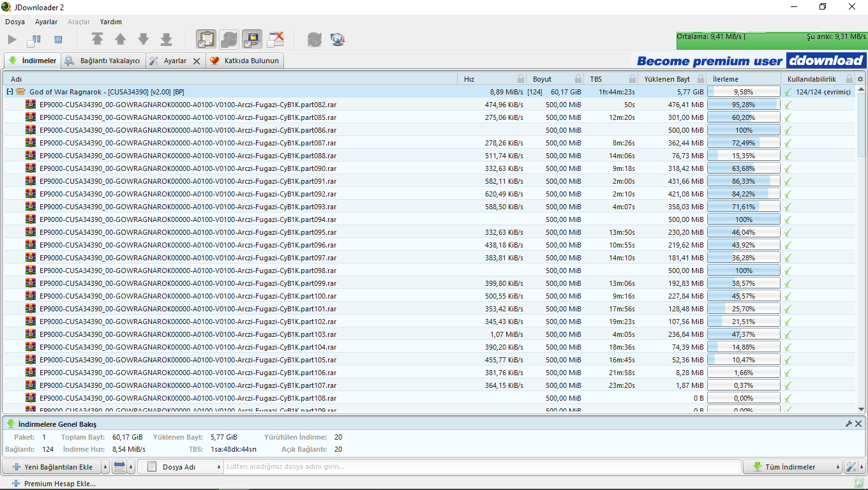Stop downloads with the square stop icon
The width and height of the screenshot is (868, 490).
(x=58, y=40)
